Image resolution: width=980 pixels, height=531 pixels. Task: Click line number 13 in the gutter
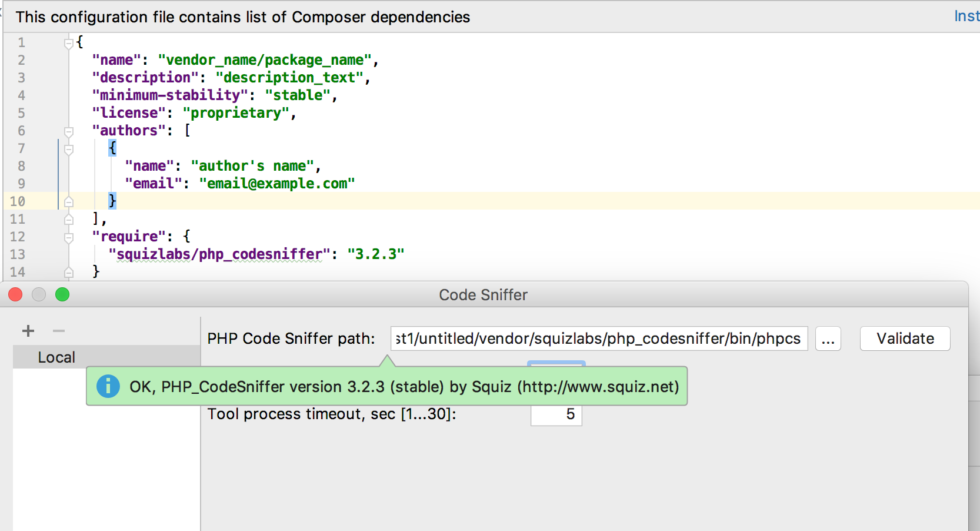tap(18, 254)
